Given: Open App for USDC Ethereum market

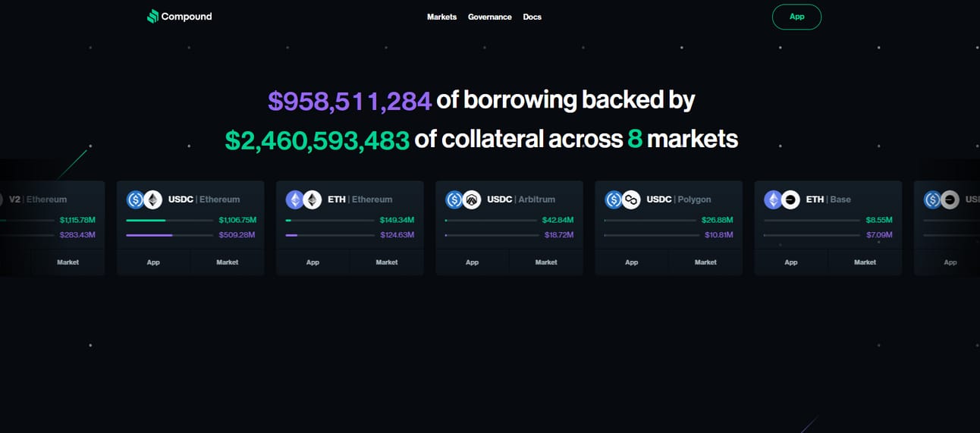Looking at the screenshot, I should [153, 262].
